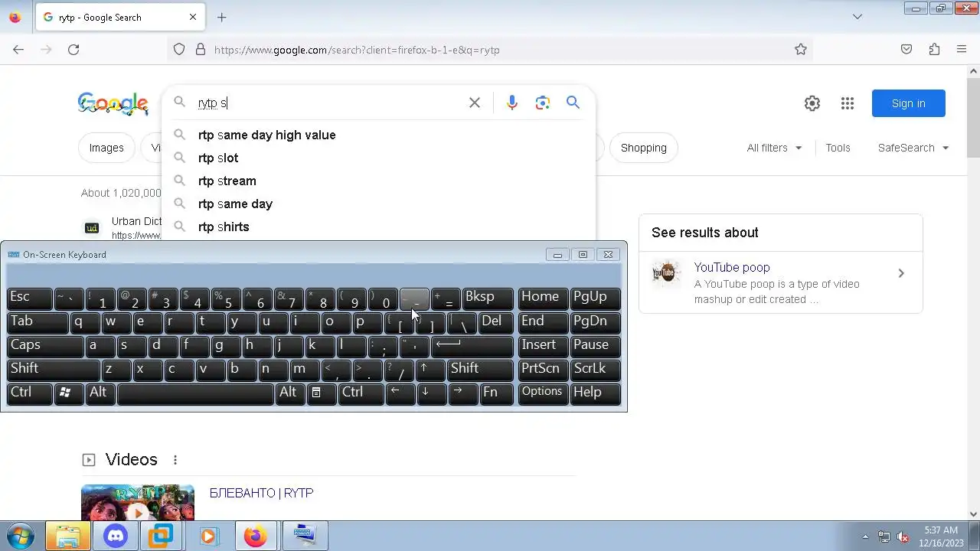This screenshot has height=551, width=980.
Task: Toggle the right Shift key
Action: (x=480, y=369)
